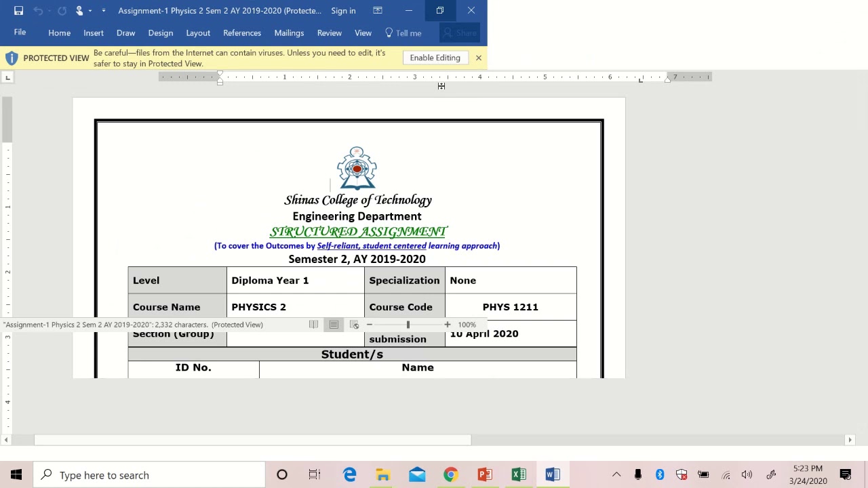Click the zoom slider handle
This screenshot has width=868, height=488.
tap(408, 325)
